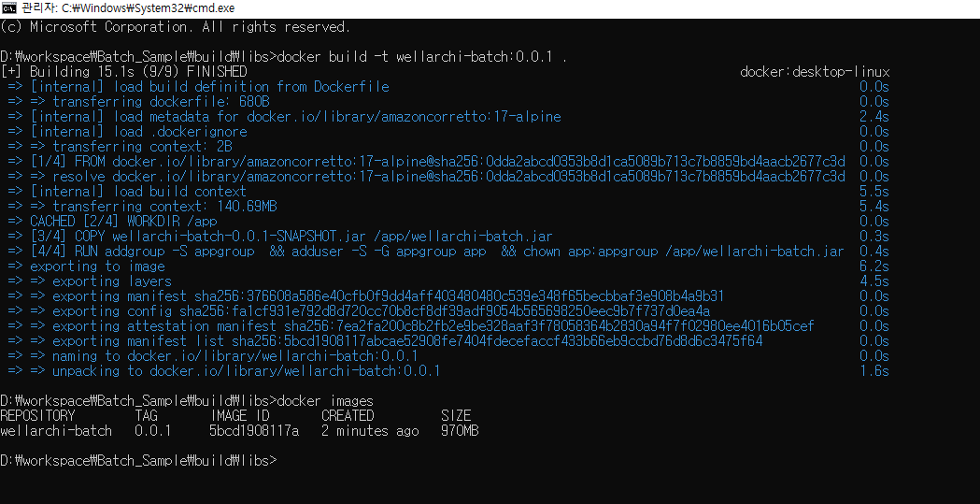Click the 'load .dockerignore' line
The width and height of the screenshot is (980, 504).
click(138, 131)
